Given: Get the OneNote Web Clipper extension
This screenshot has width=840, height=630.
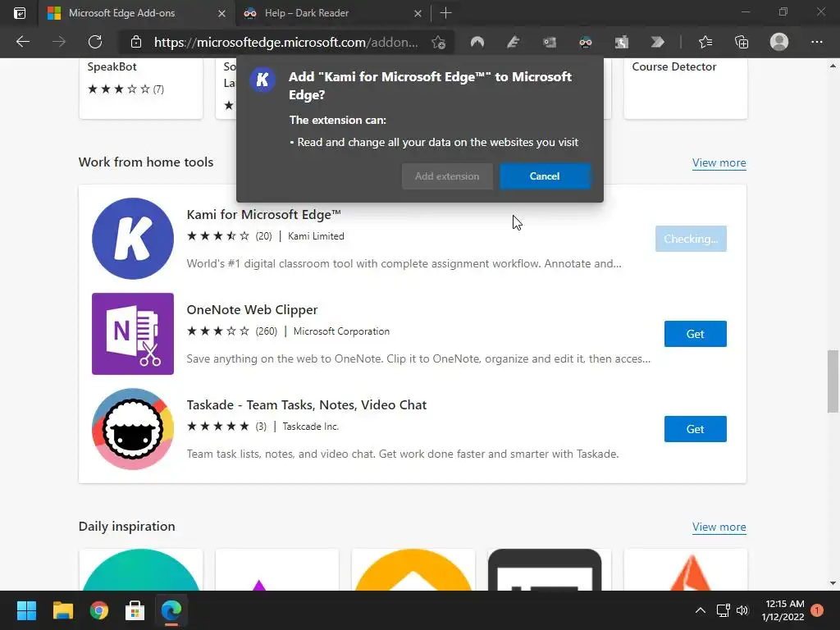Looking at the screenshot, I should pos(696,334).
